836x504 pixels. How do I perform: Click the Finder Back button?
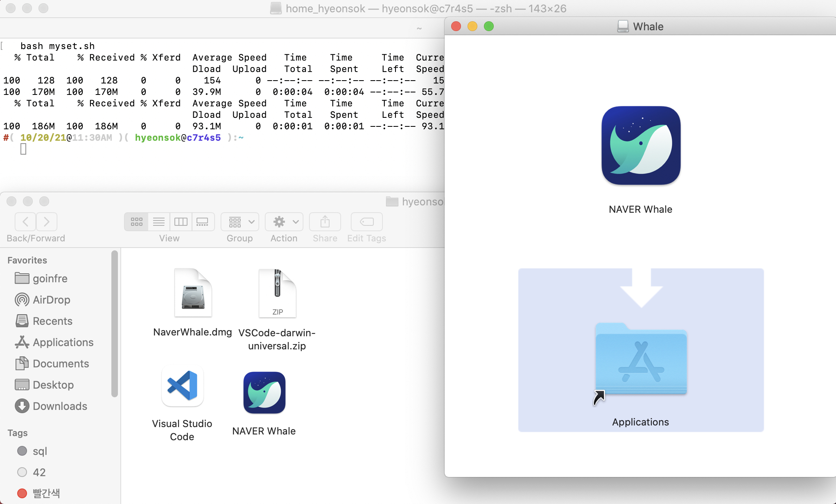[x=25, y=222]
